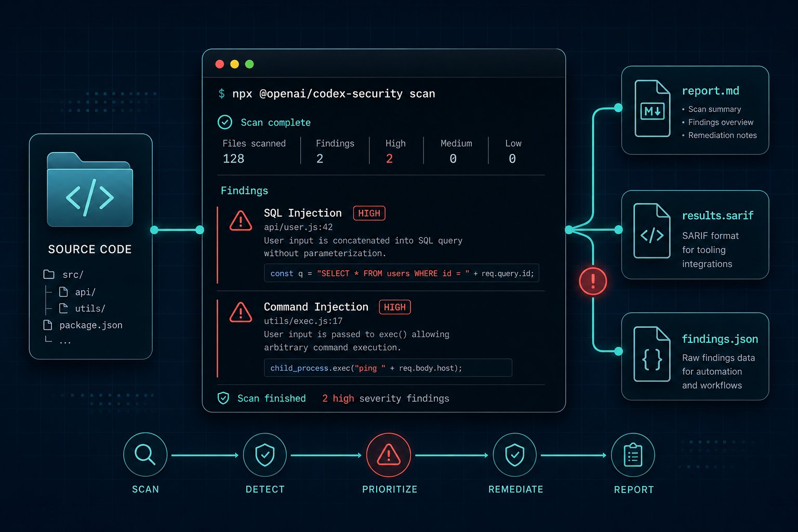The width and height of the screenshot is (798, 532).
Task: Click the Medium count value
Action: coord(453,159)
